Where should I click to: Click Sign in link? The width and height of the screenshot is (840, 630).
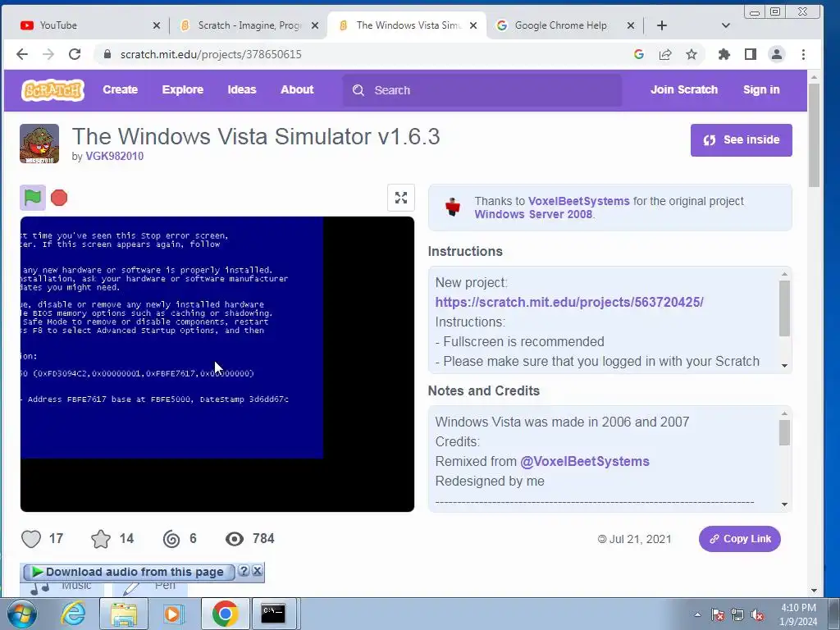(x=760, y=90)
